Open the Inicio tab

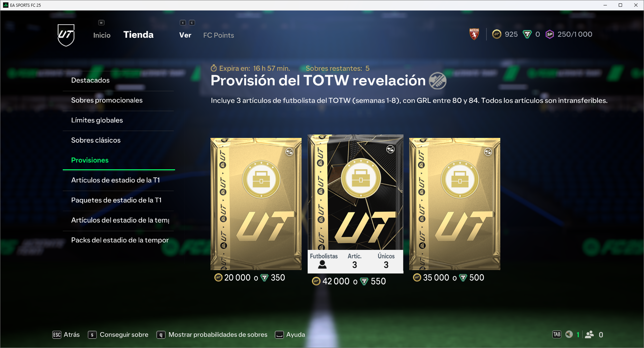pos(102,35)
